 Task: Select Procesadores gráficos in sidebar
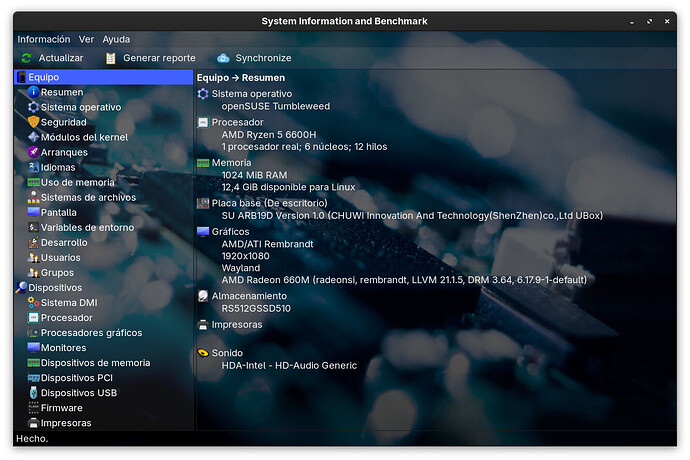91,333
